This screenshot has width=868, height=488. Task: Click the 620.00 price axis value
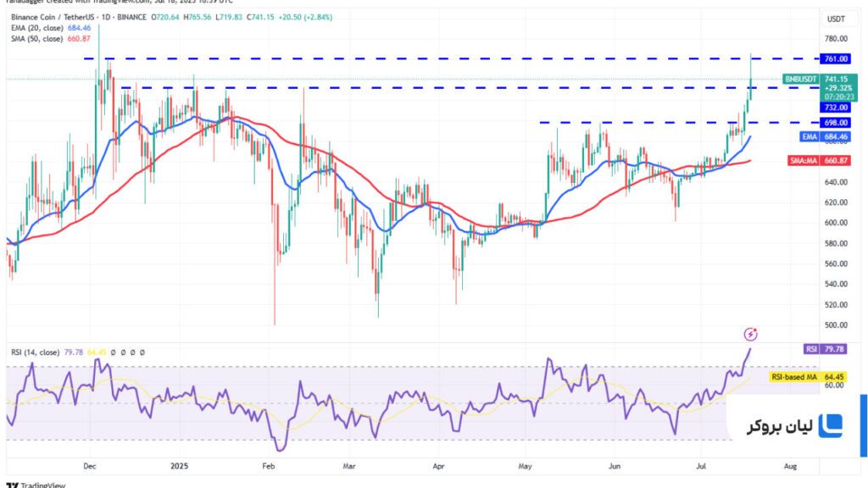[836, 202]
